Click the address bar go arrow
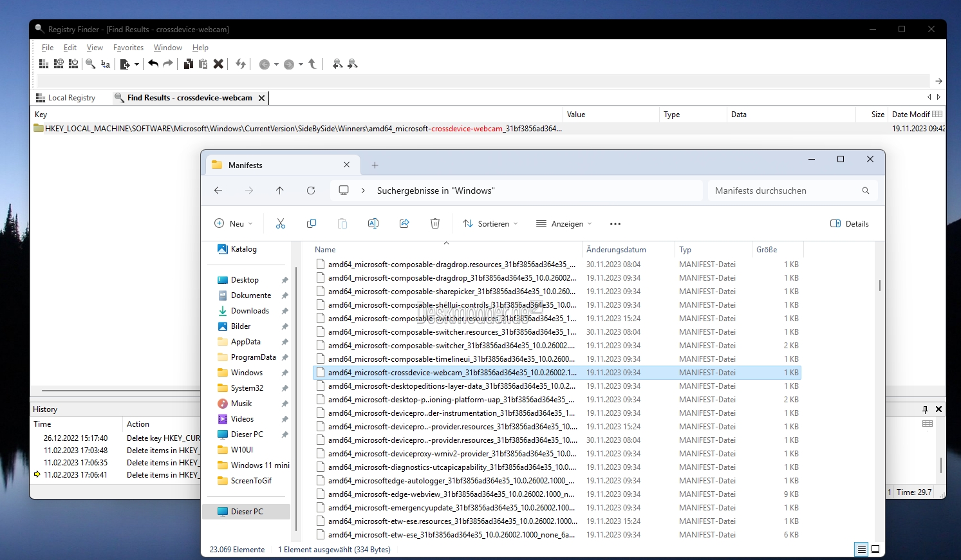Screen dimensions: 961x560 [x=938, y=81]
